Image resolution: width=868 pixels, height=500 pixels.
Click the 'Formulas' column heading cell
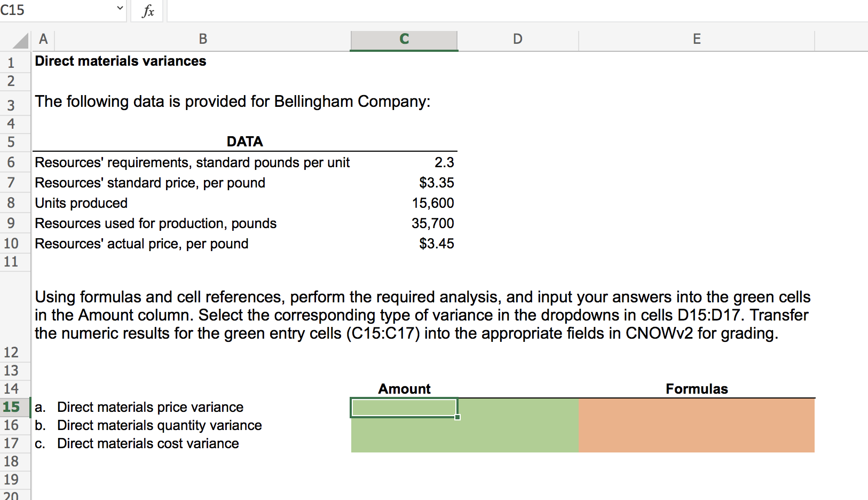[697, 389]
